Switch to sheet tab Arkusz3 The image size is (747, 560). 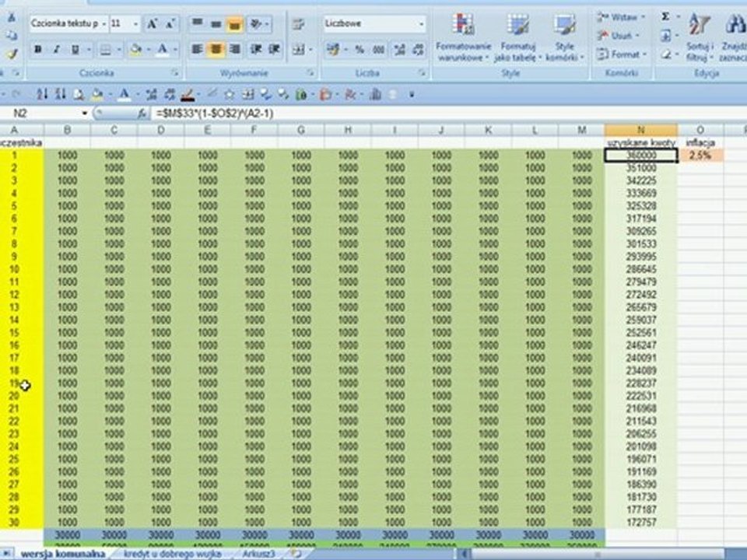pos(258,554)
